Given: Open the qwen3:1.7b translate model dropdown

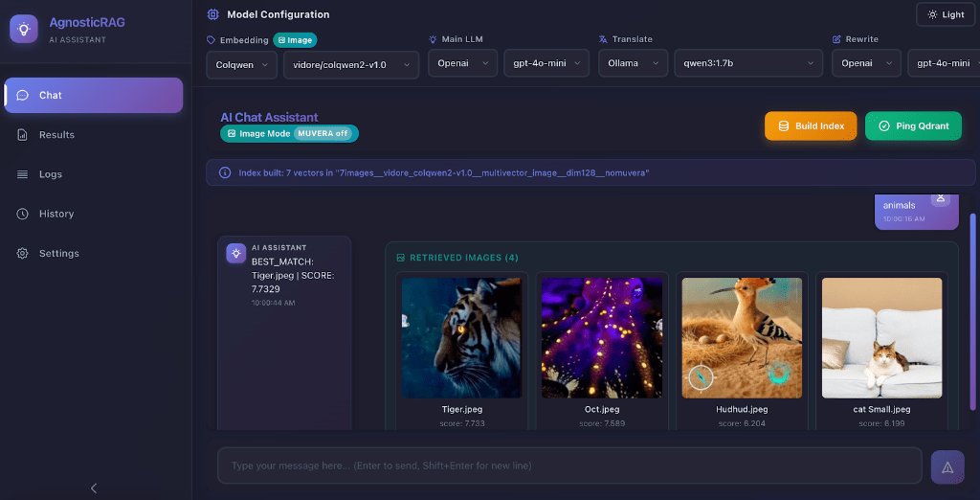Looking at the screenshot, I should coord(747,64).
